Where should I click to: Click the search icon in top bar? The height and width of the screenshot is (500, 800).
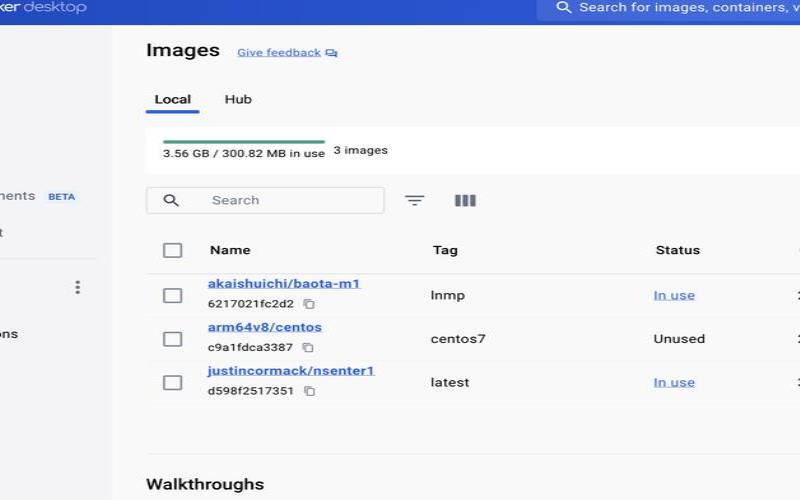(564, 8)
